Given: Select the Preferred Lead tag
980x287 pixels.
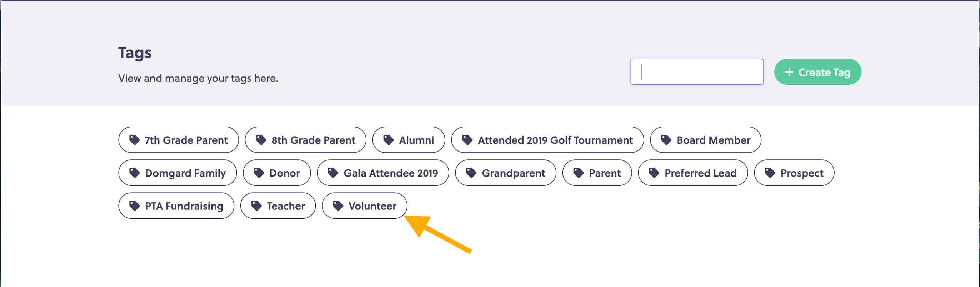Looking at the screenshot, I should point(693,173).
